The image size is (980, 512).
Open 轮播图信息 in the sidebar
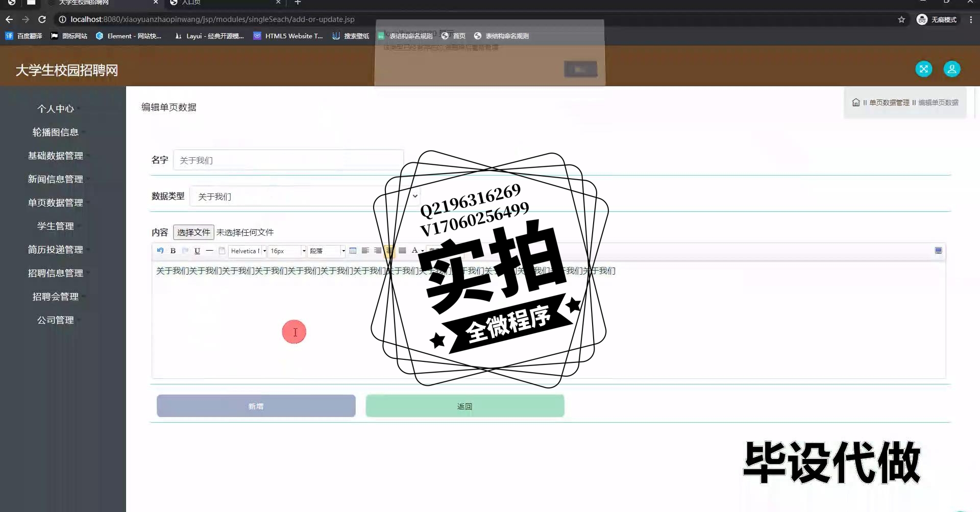click(x=56, y=132)
